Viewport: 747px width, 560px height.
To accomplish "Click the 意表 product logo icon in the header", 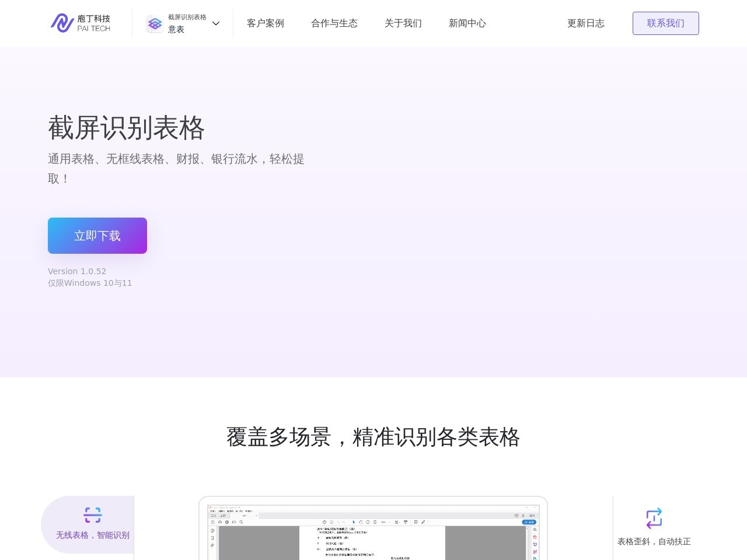I will pos(155,23).
